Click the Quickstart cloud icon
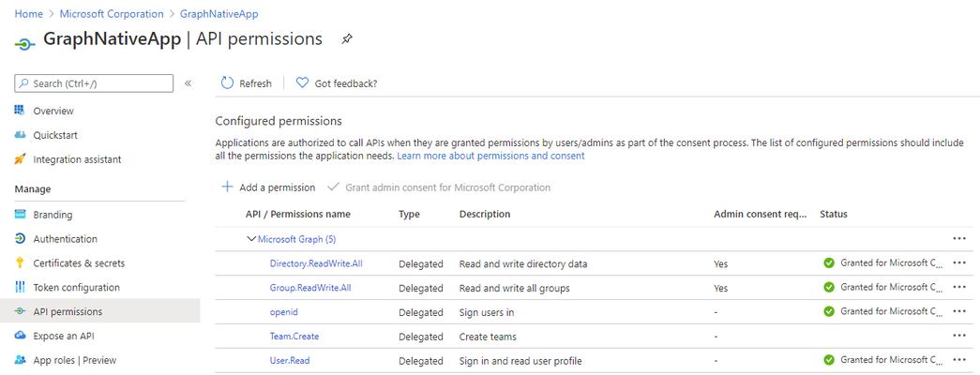 (20, 135)
